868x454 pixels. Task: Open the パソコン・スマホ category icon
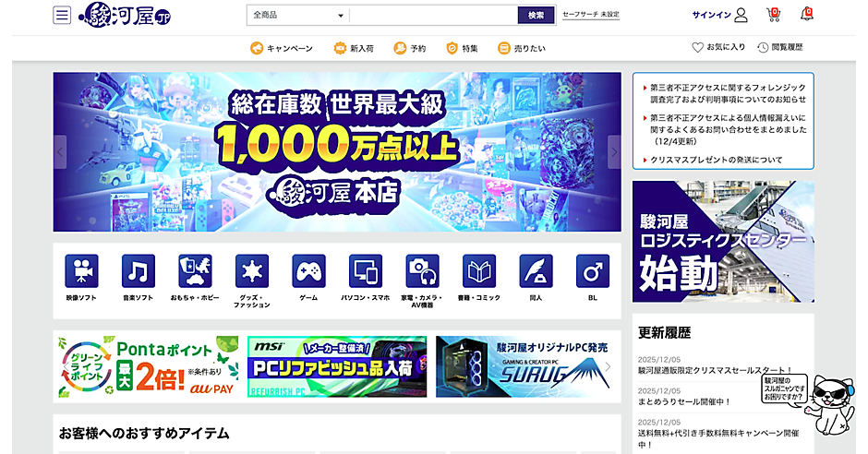tap(366, 271)
